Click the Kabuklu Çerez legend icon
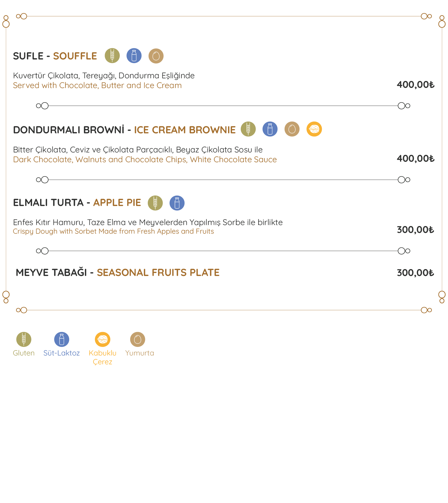The image size is (448, 503). 103,339
